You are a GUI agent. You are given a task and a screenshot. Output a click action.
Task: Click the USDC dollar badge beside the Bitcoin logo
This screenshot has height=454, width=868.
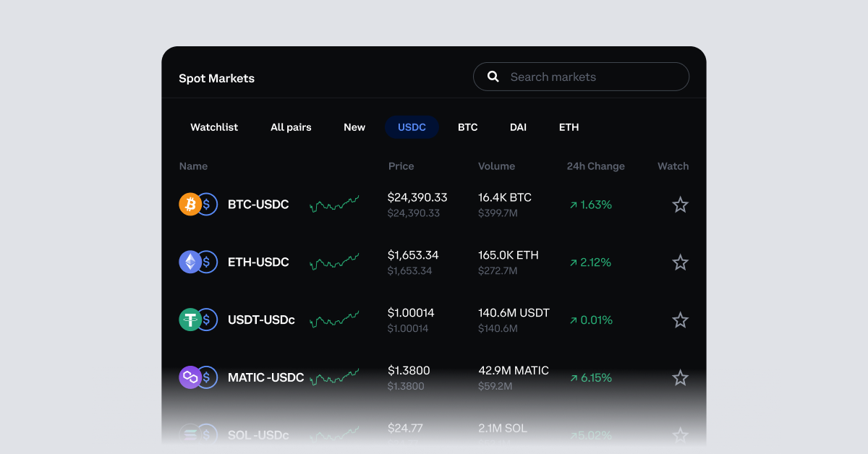tap(207, 204)
